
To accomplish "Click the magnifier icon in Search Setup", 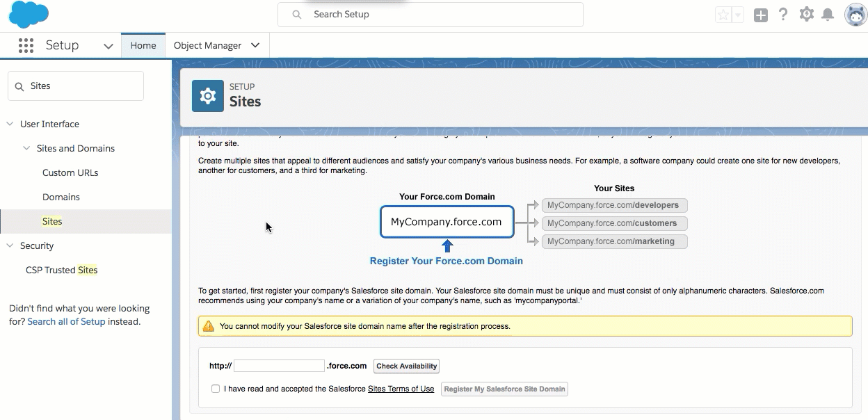I will [x=297, y=15].
